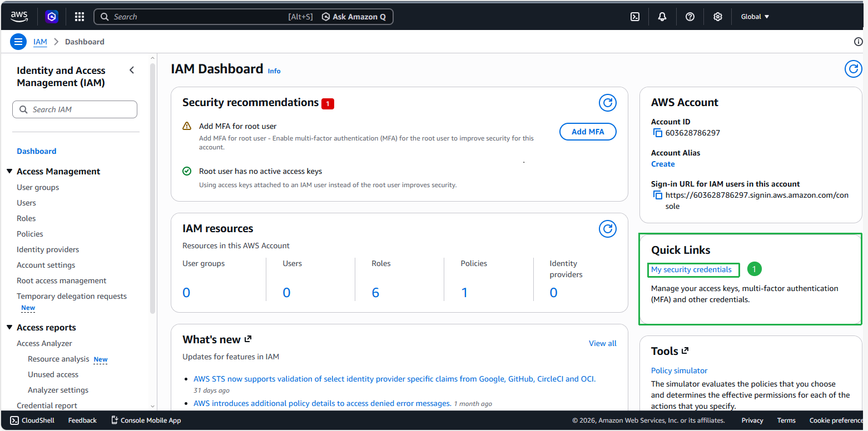Focus the Search IAM input field
Image resolution: width=868 pixels, height=431 pixels.
(x=75, y=109)
